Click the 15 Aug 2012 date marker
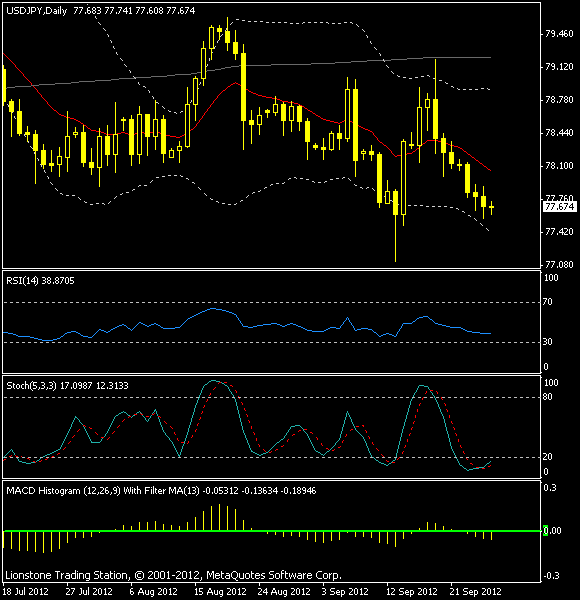The height and width of the screenshot is (600, 580). (220, 592)
